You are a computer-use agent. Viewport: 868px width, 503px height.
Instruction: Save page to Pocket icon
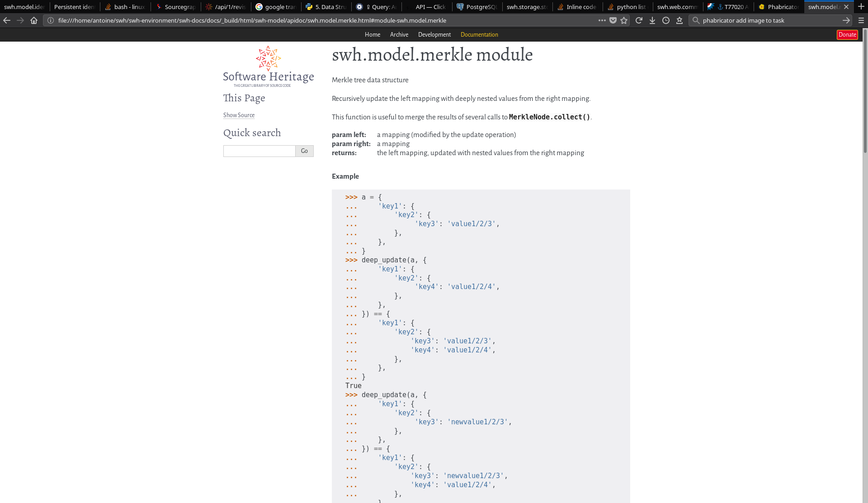613,20
